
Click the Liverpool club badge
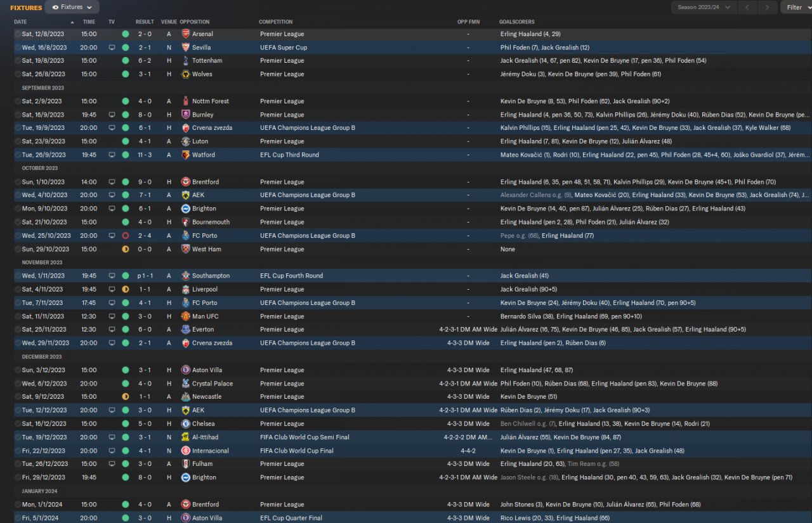[x=185, y=289]
